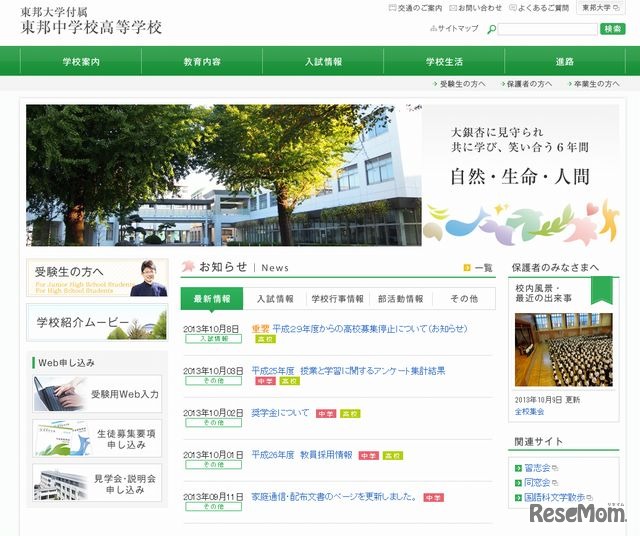Click the green ribbon bookmark icon in 校内風景 box

(602, 290)
